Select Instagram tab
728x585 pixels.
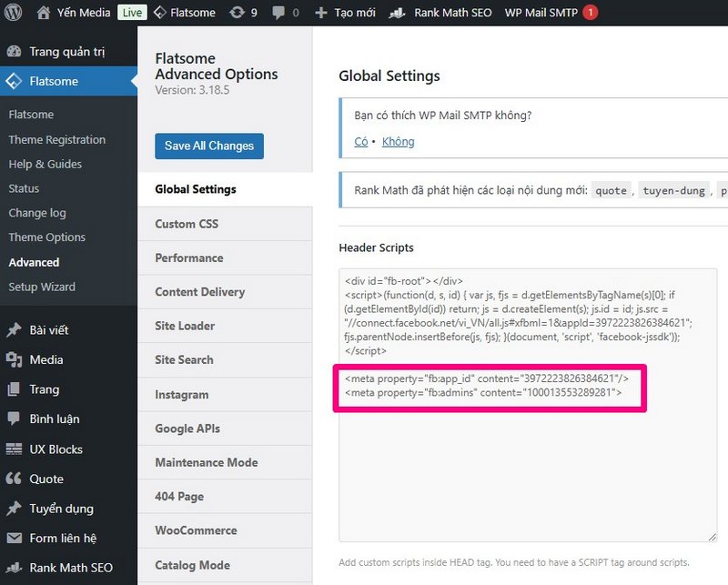click(225, 394)
